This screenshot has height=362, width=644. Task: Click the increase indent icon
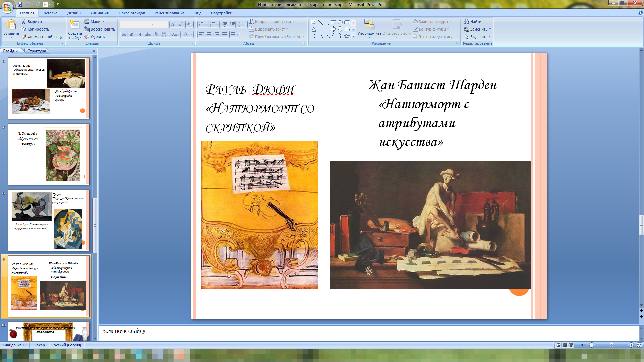(x=232, y=24)
